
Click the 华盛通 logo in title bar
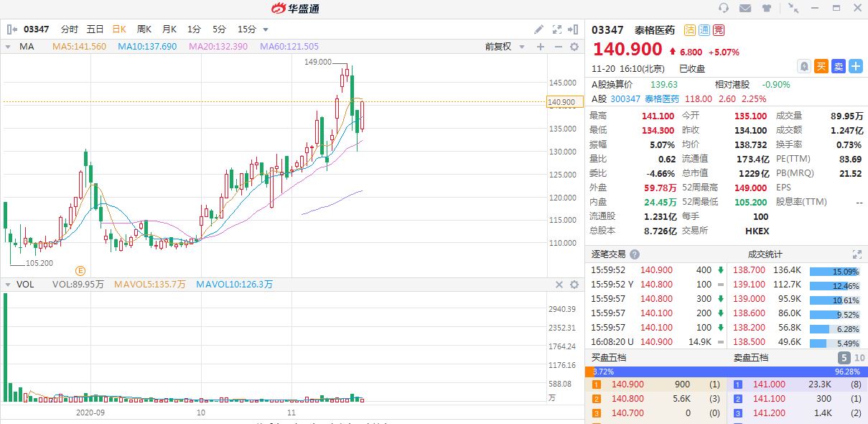(296, 9)
